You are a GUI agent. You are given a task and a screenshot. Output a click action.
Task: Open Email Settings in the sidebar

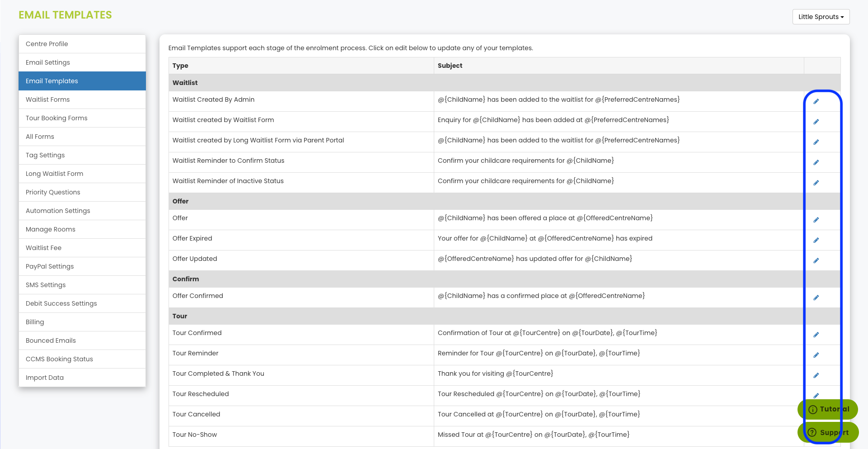[x=82, y=62]
